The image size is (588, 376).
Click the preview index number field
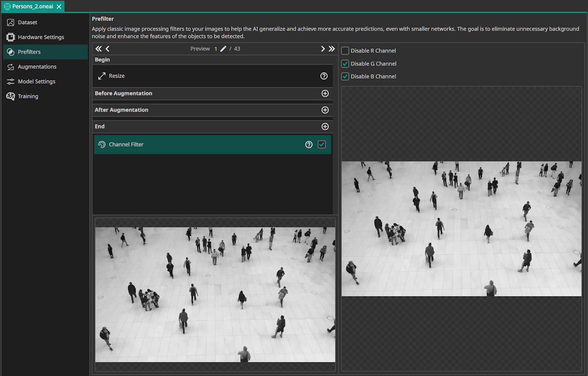tap(215, 48)
